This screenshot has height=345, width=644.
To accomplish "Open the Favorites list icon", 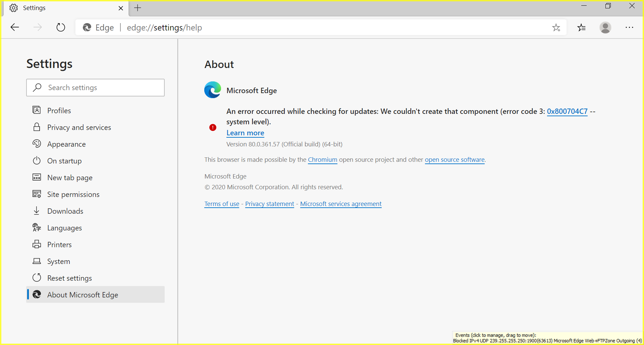I will pyautogui.click(x=582, y=27).
